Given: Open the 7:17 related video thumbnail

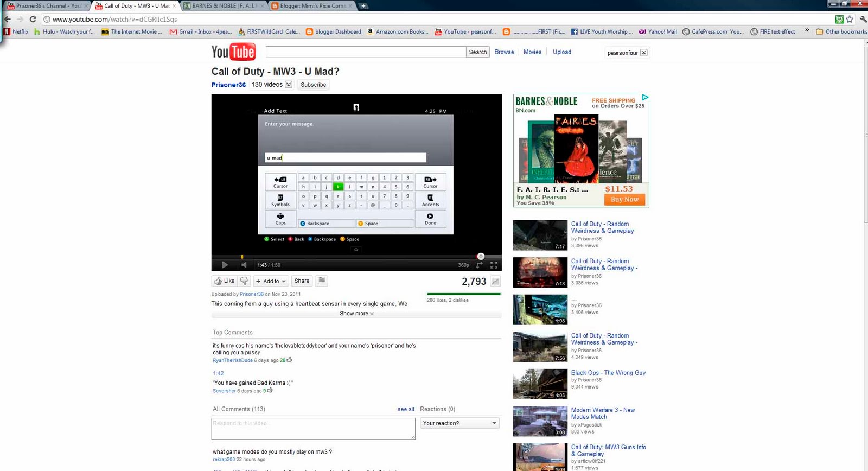Looking at the screenshot, I should (x=540, y=235).
